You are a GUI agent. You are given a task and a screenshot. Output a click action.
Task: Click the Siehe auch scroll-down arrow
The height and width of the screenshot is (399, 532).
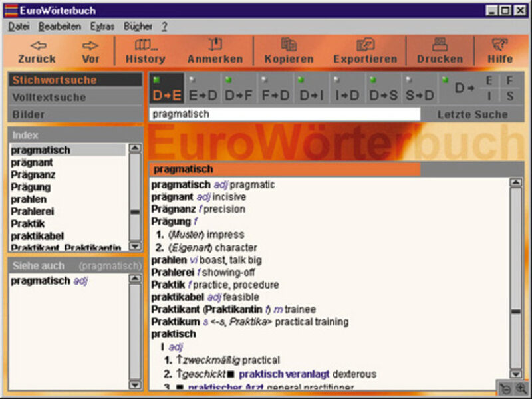click(x=135, y=385)
